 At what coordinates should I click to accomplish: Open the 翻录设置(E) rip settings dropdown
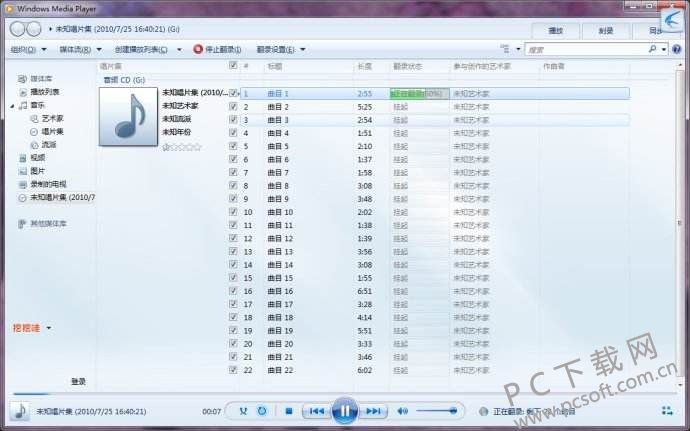click(x=281, y=49)
